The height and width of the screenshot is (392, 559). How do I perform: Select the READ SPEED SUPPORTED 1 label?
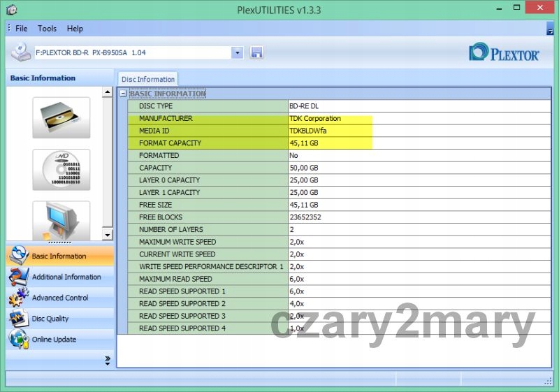tap(182, 291)
